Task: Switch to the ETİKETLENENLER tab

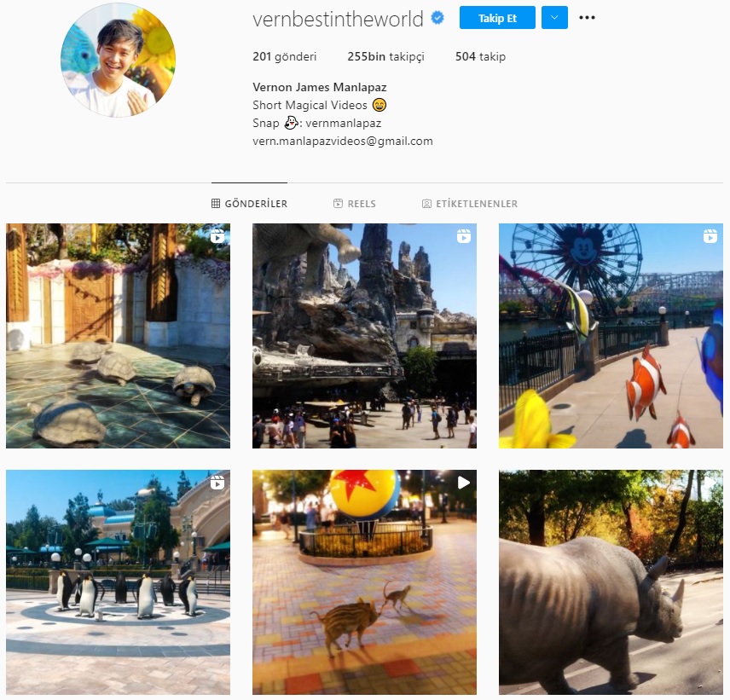Action: (x=470, y=204)
